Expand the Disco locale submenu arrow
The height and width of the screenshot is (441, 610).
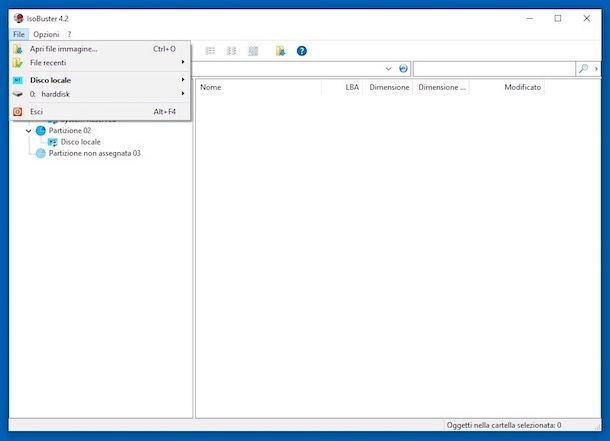coord(182,80)
